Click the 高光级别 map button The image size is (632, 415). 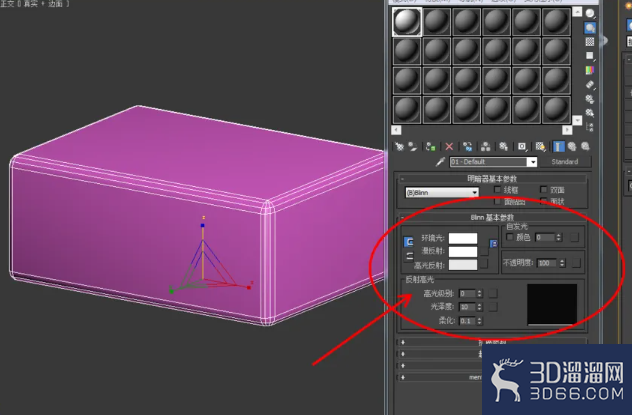tap(493, 294)
